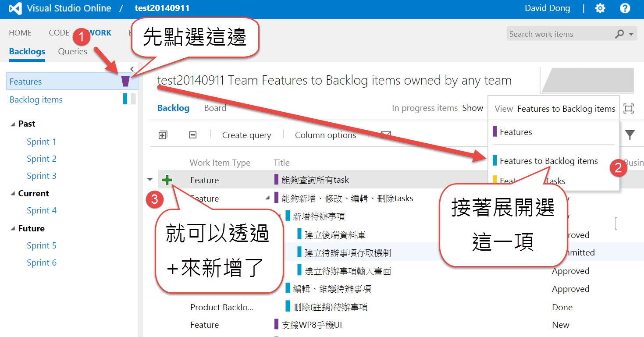Click the expand all rows icon

(x=163, y=135)
